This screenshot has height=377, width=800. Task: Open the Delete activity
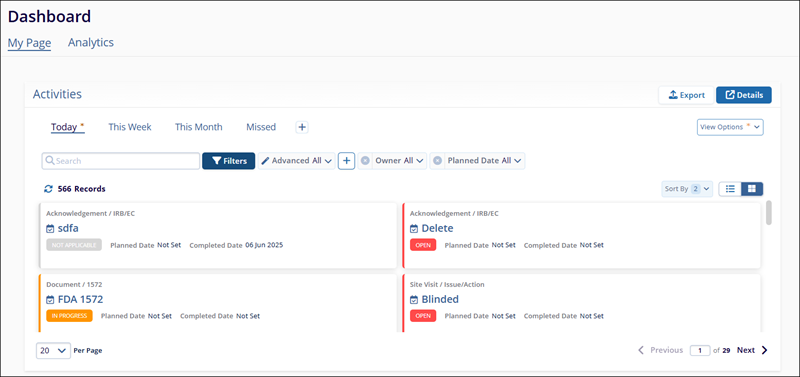[x=437, y=228]
